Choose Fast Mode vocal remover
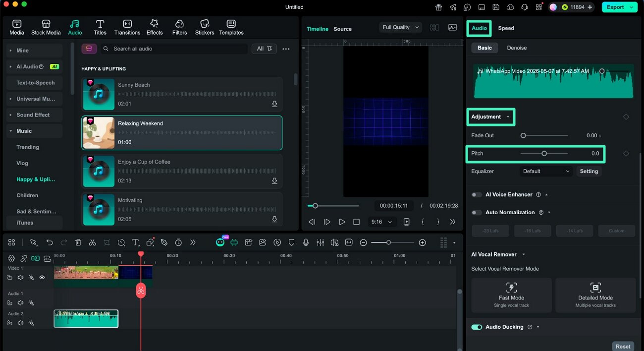 (x=511, y=295)
